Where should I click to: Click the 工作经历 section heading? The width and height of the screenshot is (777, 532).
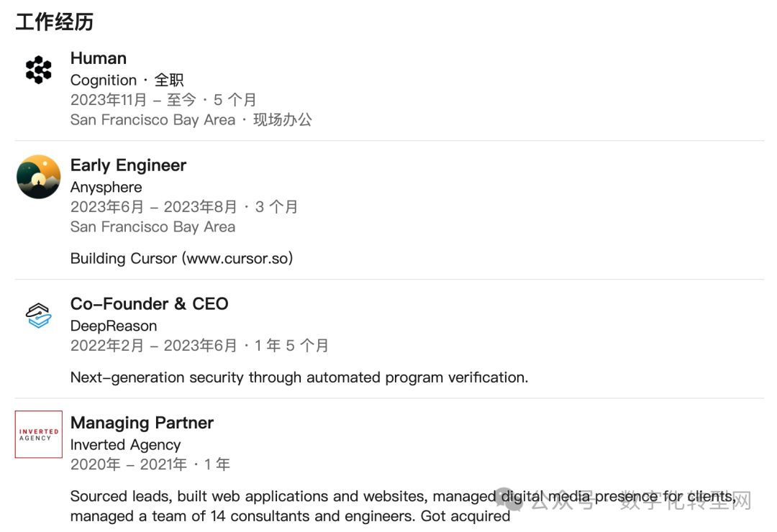point(55,22)
